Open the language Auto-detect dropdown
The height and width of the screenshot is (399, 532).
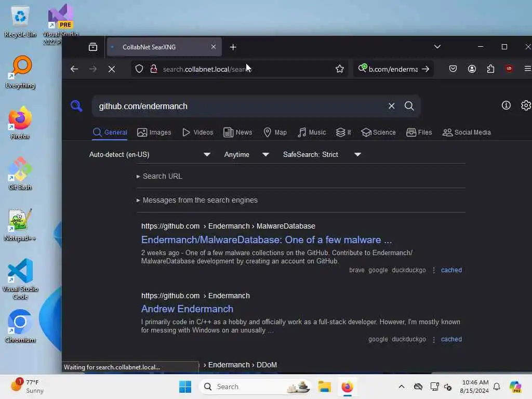point(150,154)
